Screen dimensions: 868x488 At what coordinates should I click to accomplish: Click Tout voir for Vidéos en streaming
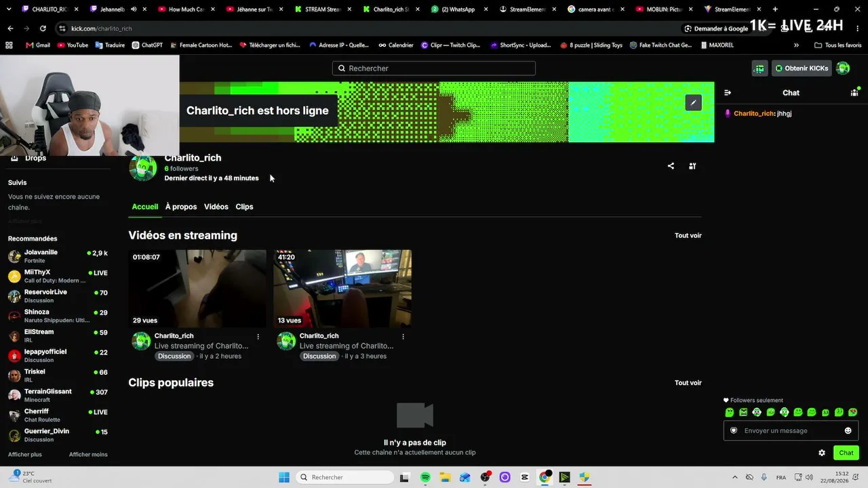point(688,236)
